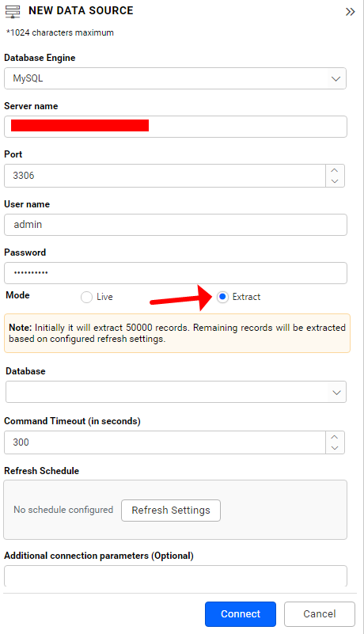Click into the User name field
Image resolution: width=364 pixels, height=634 pixels.
pos(176,225)
